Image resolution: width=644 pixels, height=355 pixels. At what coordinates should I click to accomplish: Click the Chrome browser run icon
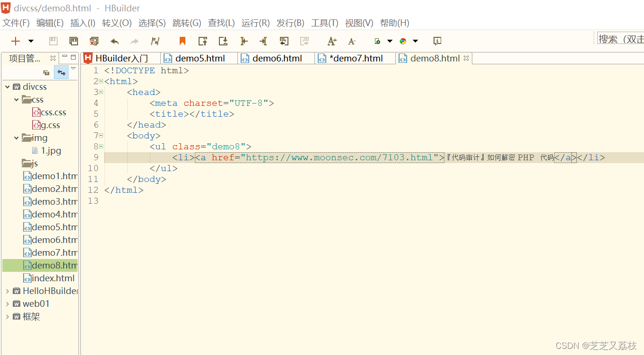coord(403,41)
